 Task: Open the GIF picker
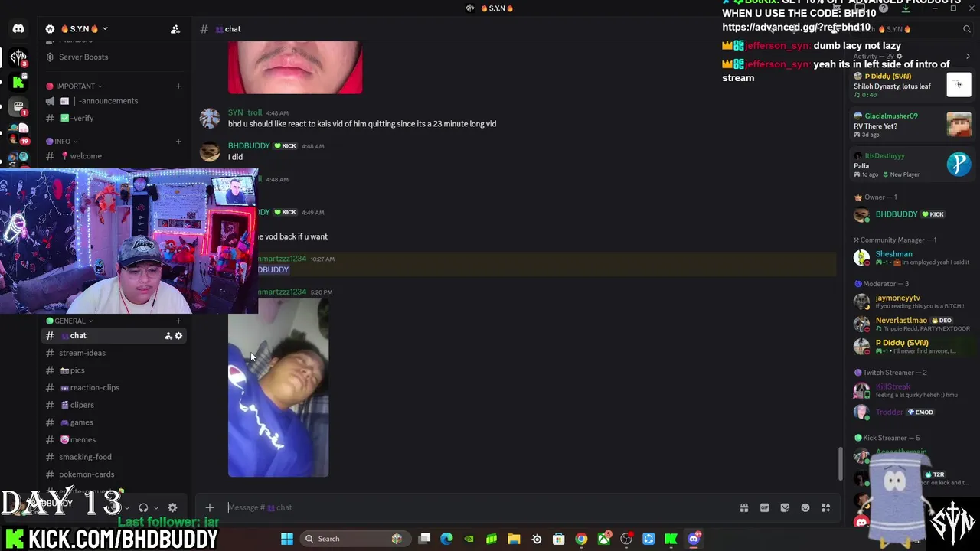pyautogui.click(x=764, y=507)
